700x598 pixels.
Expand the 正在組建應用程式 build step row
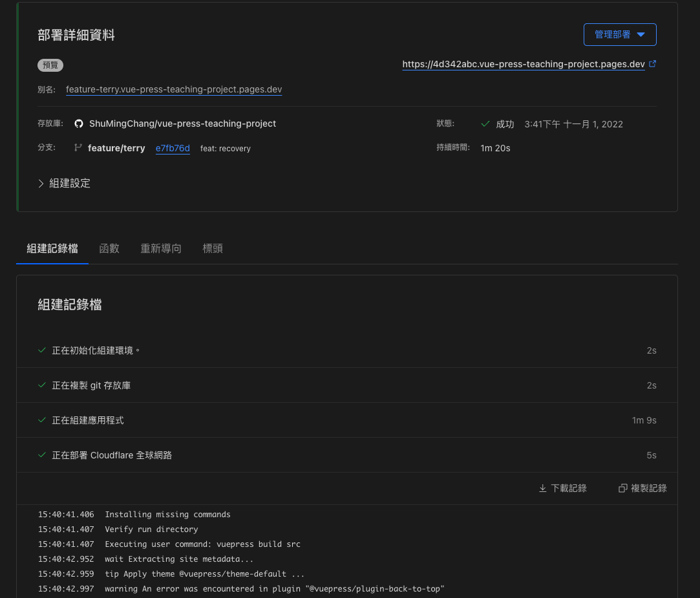pos(347,420)
